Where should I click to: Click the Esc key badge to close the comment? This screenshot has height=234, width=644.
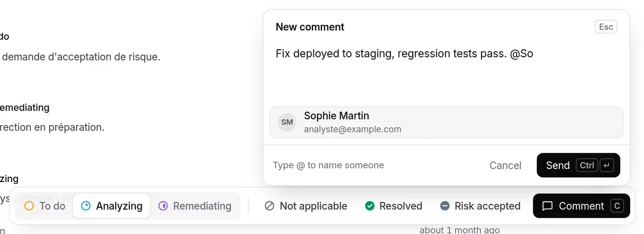point(606,27)
